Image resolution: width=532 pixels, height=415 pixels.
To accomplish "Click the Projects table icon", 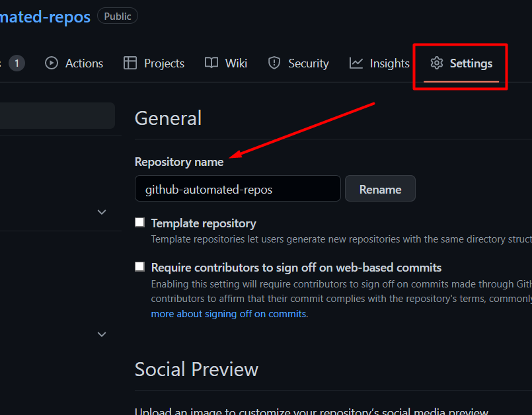I will [130, 63].
